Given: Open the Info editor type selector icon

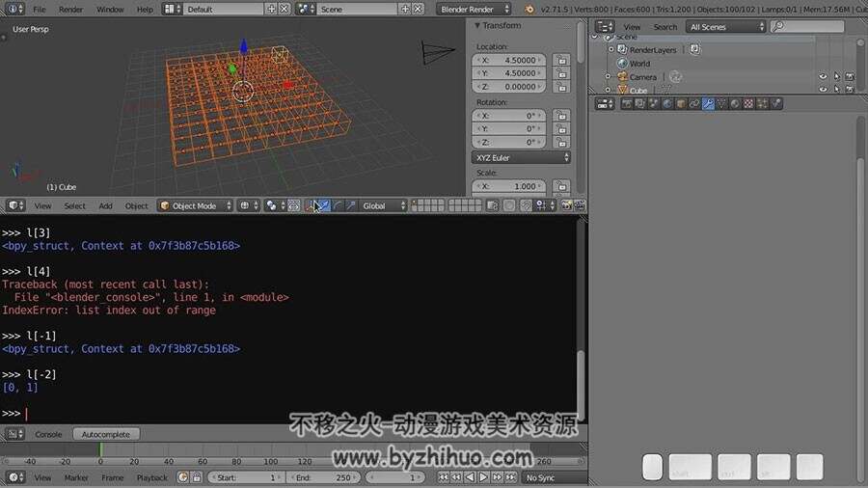Looking at the screenshot, I should 14,9.
